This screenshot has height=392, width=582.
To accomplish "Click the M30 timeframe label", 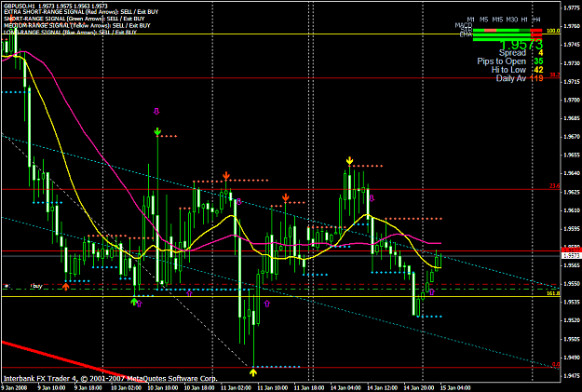I will click(512, 20).
